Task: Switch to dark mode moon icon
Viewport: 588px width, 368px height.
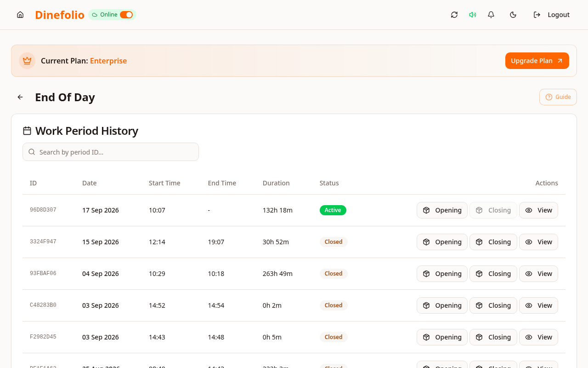Action: pos(513,15)
